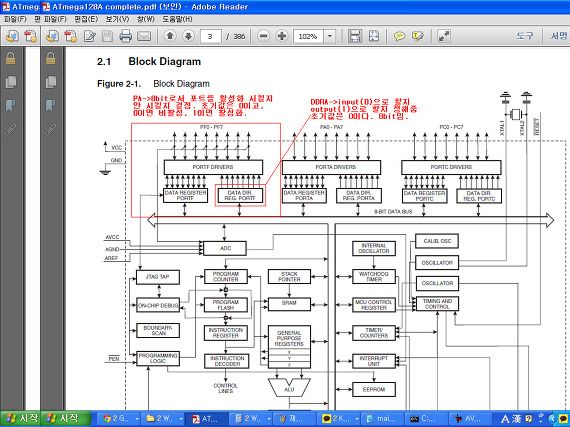
Task: Switch to the Adobe Reader 'AT...' taskbar button
Action: [205, 419]
